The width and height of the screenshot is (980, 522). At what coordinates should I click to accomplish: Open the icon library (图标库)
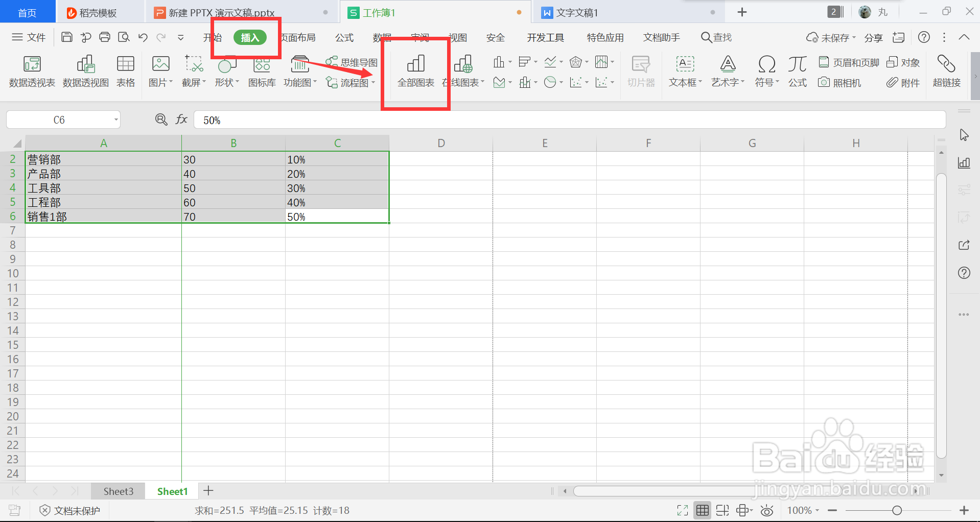click(x=262, y=72)
